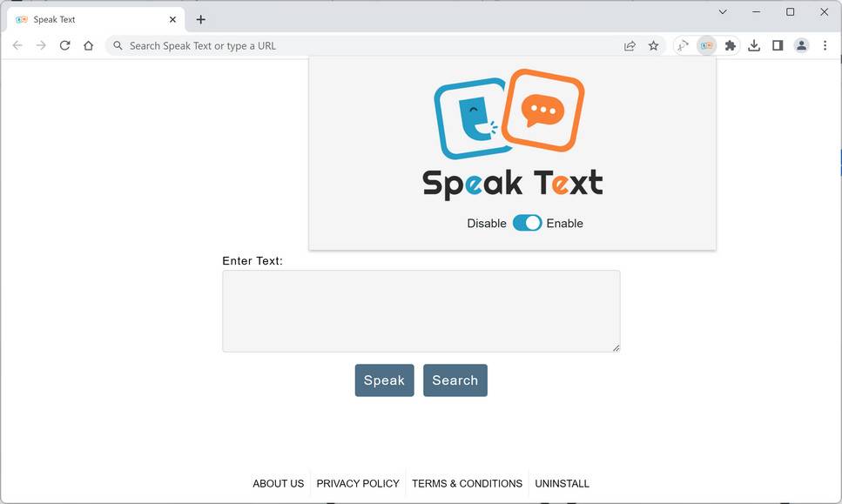Image resolution: width=842 pixels, height=504 pixels.
Task: Open the Chrome three-dot menu
Action: pyautogui.click(x=825, y=45)
